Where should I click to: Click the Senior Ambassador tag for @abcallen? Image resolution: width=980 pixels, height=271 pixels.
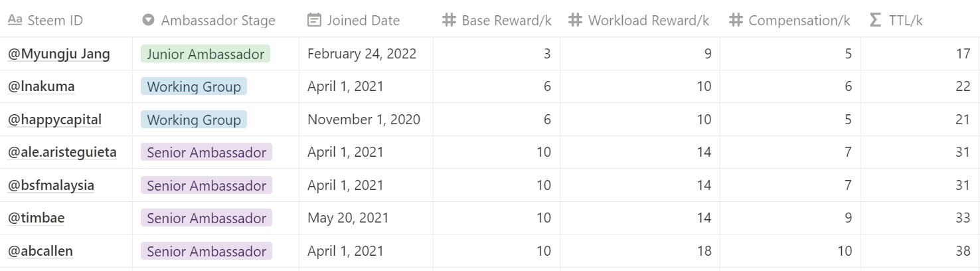[x=206, y=251]
